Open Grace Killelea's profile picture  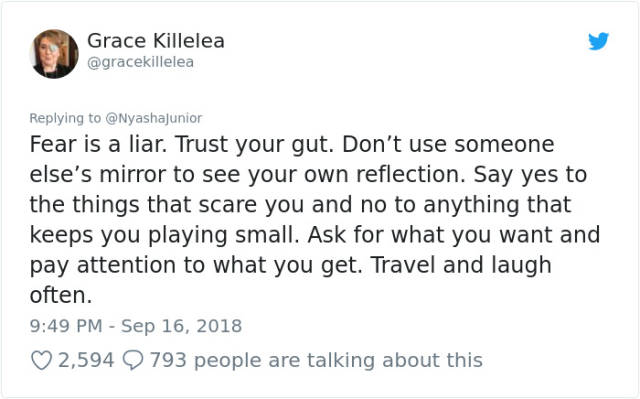[54, 54]
